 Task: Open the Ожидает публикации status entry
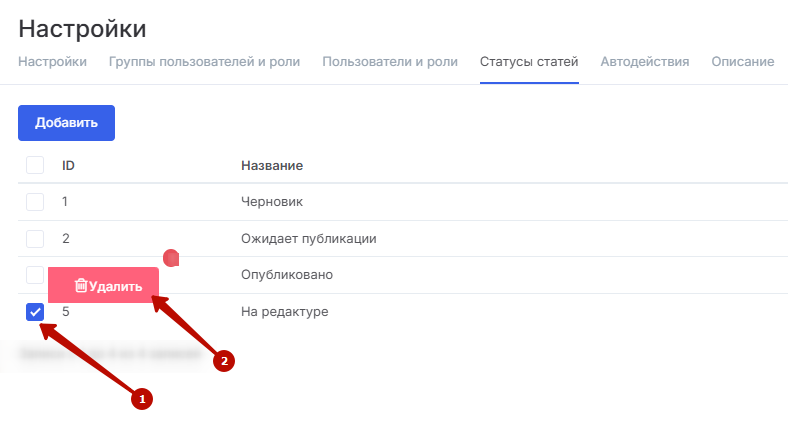point(308,239)
